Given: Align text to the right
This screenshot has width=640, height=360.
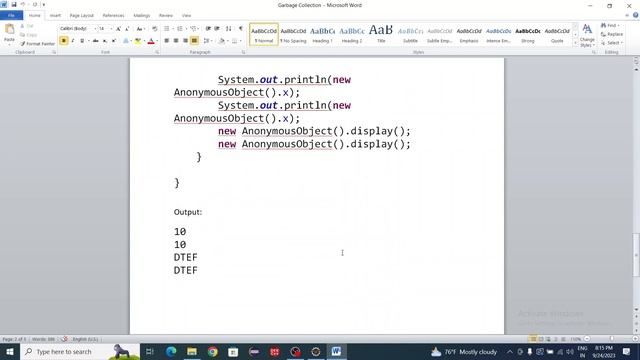Looking at the screenshot, I should pyautogui.click(x=185, y=41).
